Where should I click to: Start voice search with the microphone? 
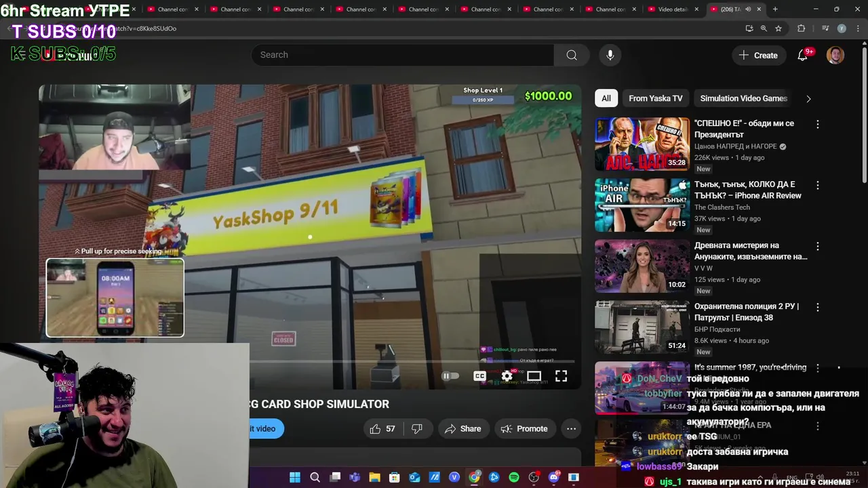point(610,55)
